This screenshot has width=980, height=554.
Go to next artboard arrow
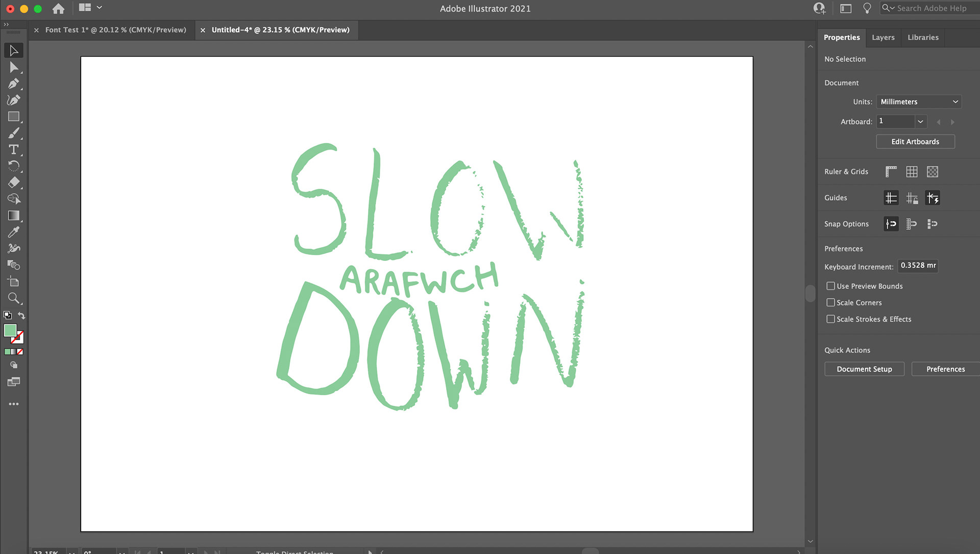[x=952, y=122]
